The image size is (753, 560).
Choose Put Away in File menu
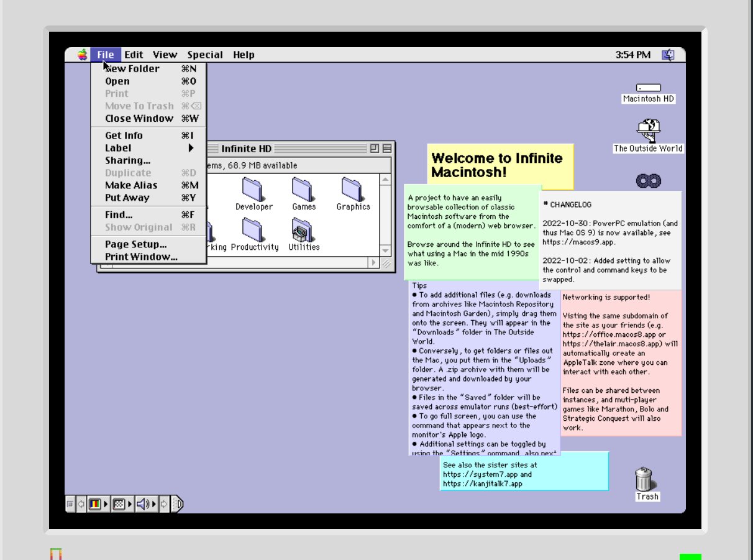(x=148, y=198)
